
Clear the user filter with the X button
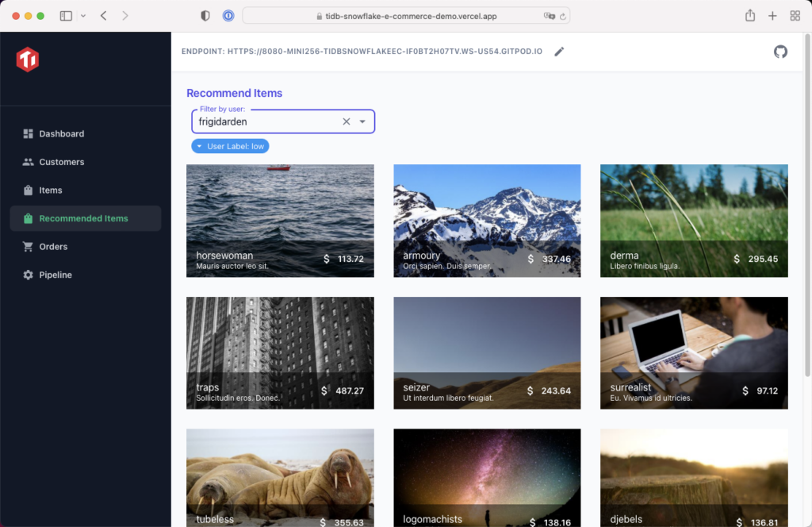tap(347, 121)
